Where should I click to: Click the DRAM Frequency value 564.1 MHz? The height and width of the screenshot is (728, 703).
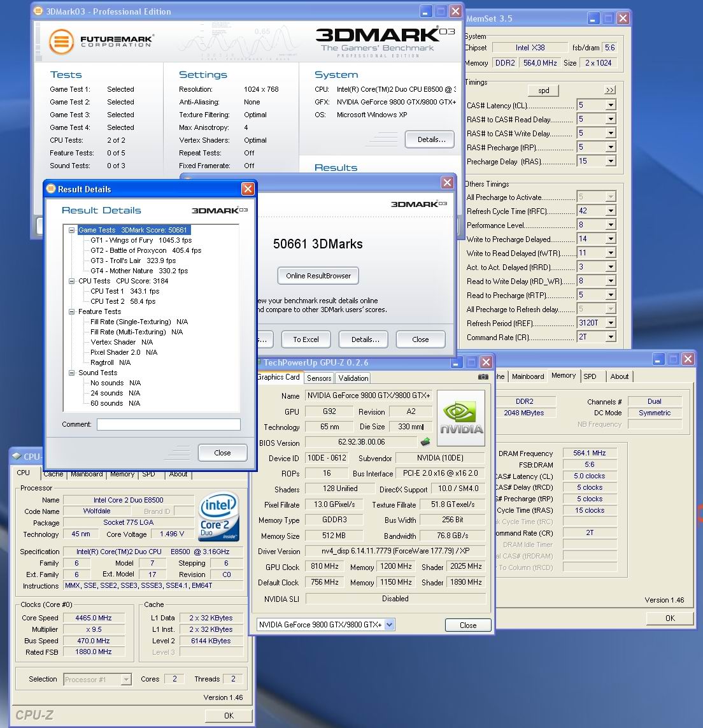(x=590, y=453)
